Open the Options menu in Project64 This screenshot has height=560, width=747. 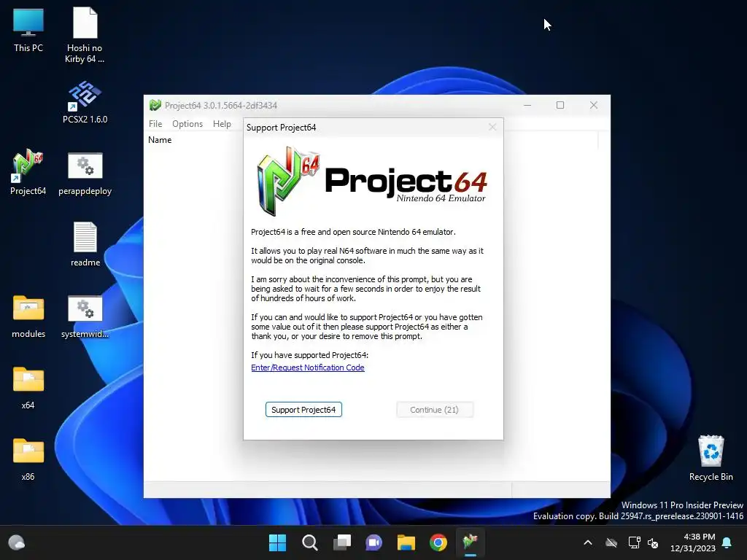tap(187, 124)
